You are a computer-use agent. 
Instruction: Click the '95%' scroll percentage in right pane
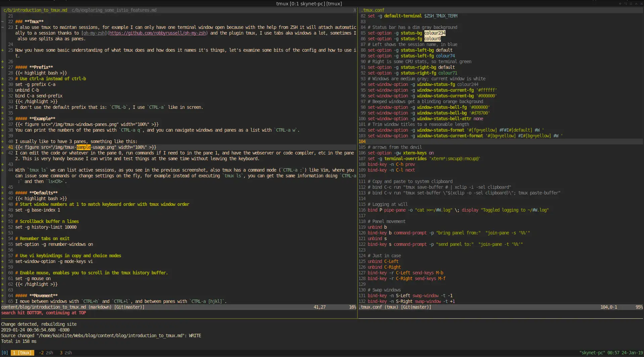tap(639, 307)
